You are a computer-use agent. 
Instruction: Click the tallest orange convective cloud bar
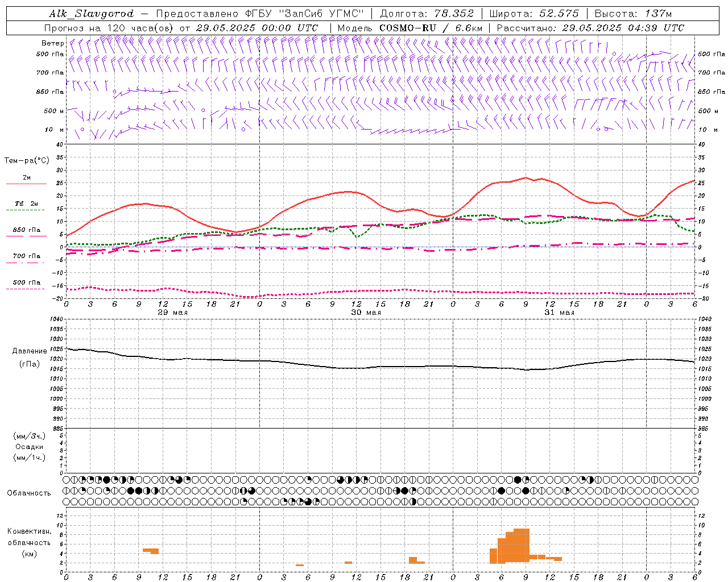click(522, 545)
